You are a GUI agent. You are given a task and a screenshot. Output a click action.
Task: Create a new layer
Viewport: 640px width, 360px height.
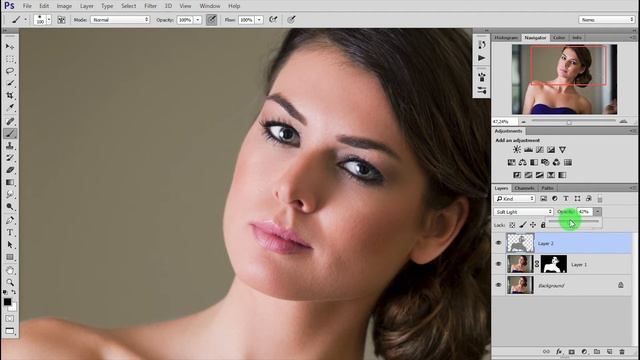click(609, 351)
